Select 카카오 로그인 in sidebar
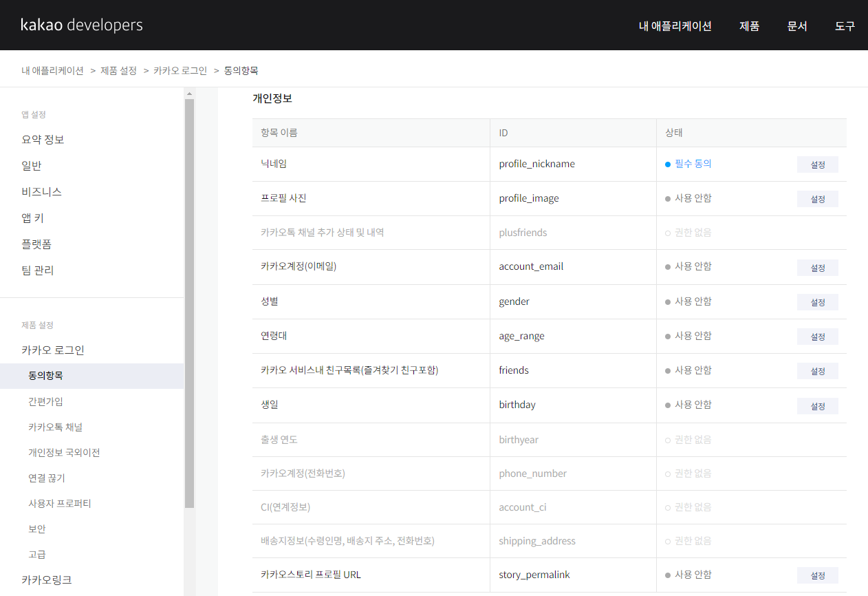868x596 pixels. [53, 350]
